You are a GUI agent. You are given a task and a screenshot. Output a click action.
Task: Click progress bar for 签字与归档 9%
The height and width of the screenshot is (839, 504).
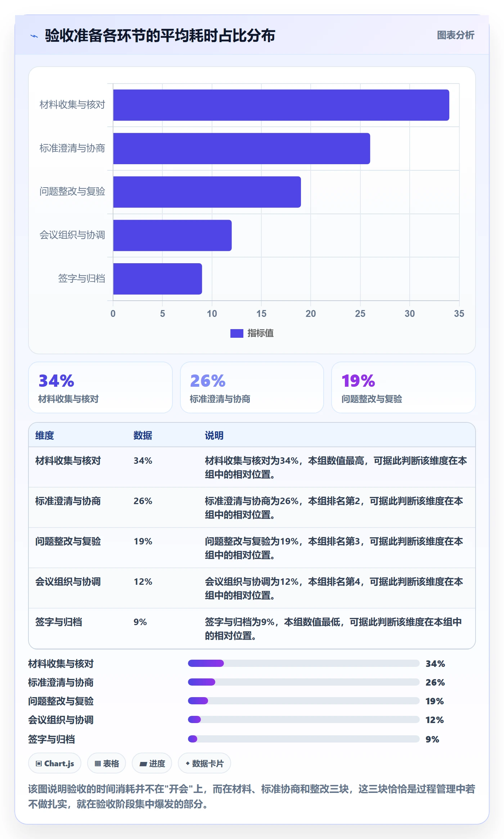click(304, 739)
